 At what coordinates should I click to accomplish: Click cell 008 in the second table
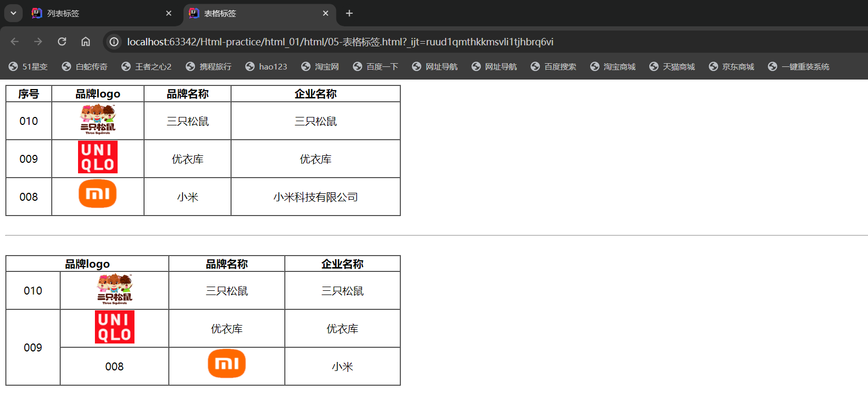[114, 367]
